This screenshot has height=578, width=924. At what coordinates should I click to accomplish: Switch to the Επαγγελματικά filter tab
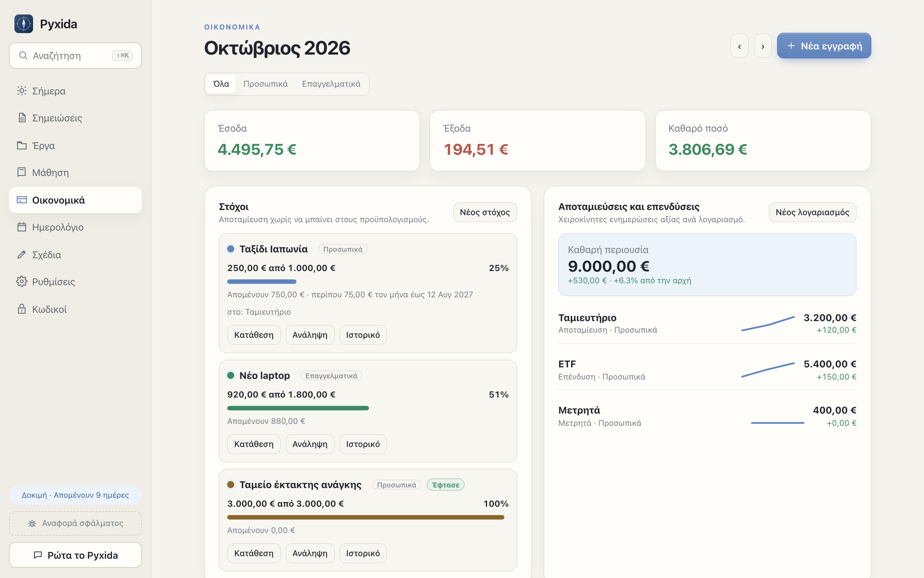tap(331, 84)
